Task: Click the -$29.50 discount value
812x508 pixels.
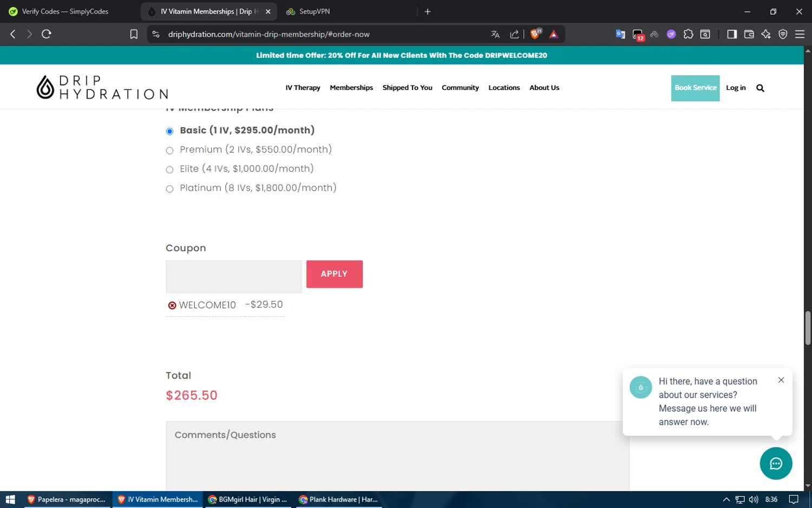Action: [264, 304]
